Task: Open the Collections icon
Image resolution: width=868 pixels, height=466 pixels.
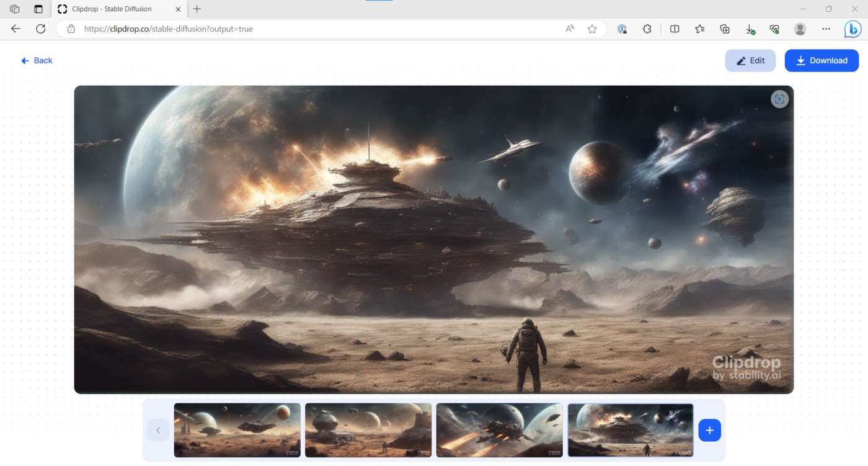Action: click(725, 29)
